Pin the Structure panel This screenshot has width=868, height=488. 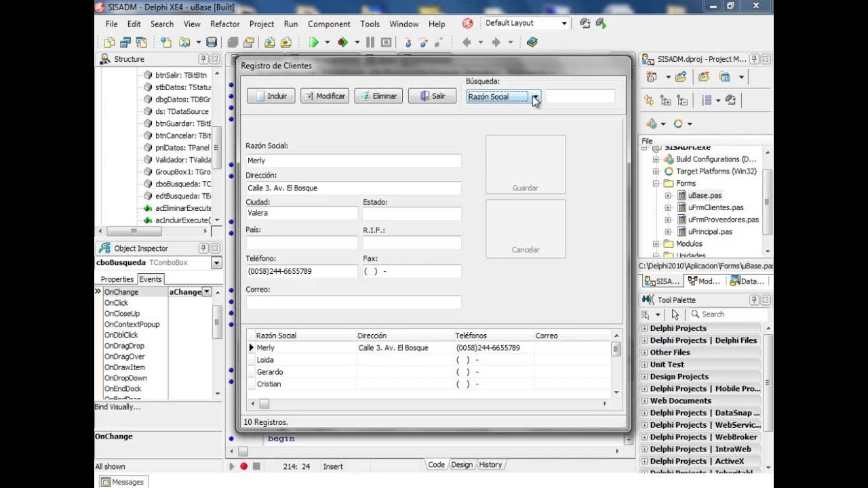click(203, 59)
